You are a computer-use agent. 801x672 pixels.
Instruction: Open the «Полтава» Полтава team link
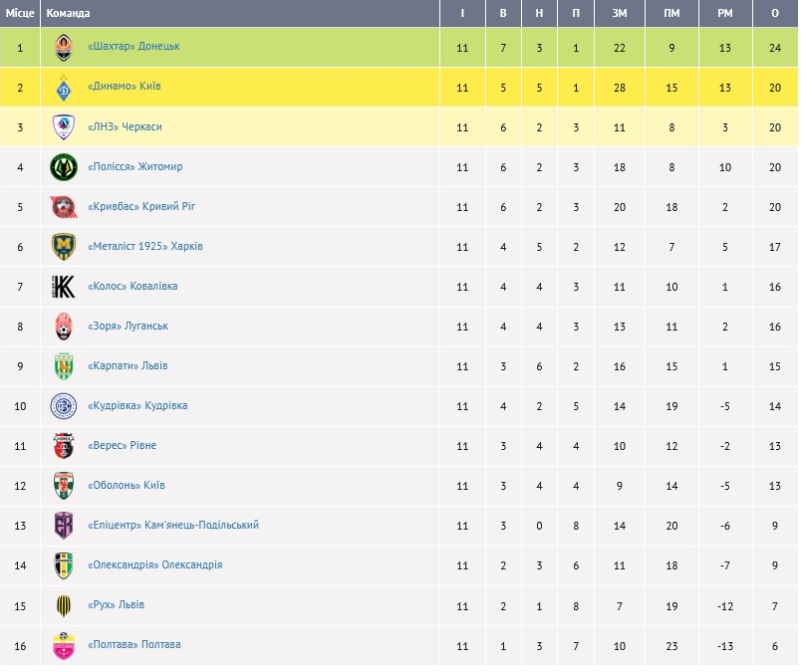pos(134,645)
